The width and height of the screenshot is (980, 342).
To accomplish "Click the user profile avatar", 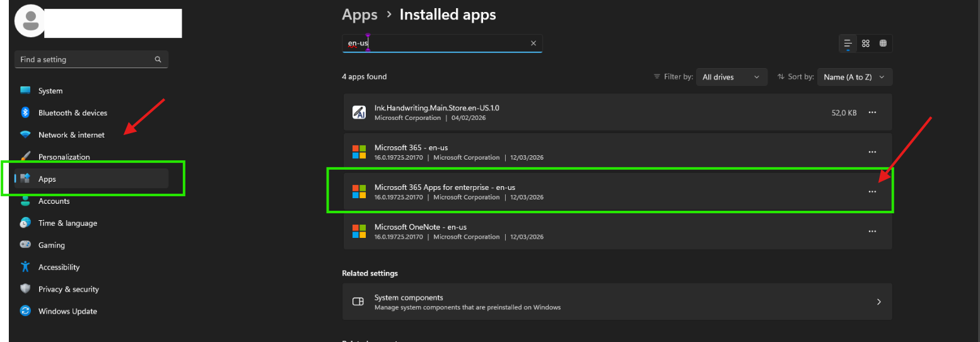I will pos(30,21).
